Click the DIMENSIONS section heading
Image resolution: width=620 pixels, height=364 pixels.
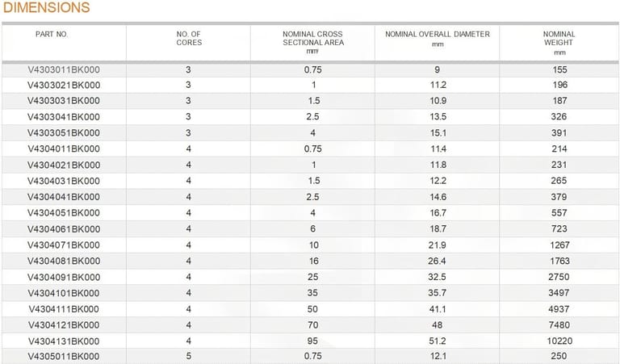[x=47, y=8]
